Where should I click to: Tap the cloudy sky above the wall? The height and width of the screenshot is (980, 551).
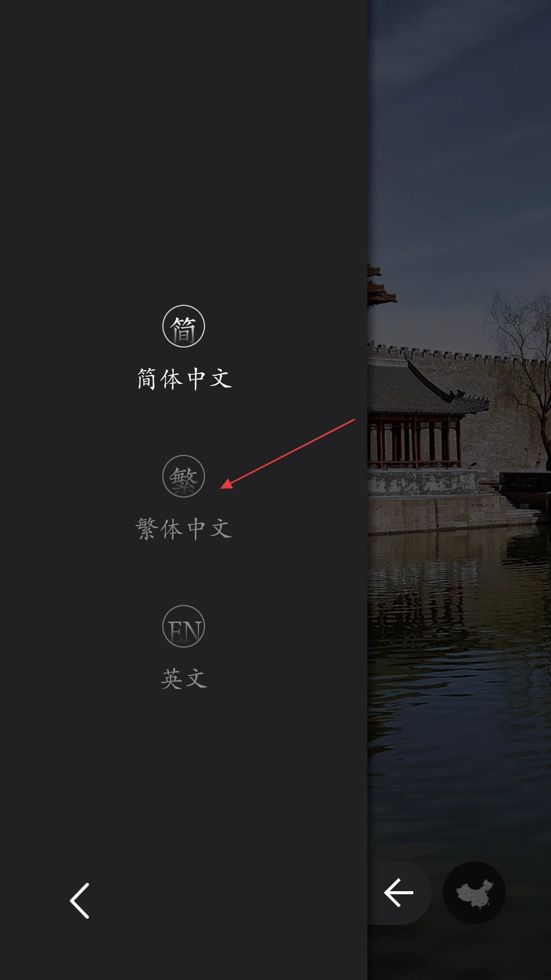pos(459,153)
